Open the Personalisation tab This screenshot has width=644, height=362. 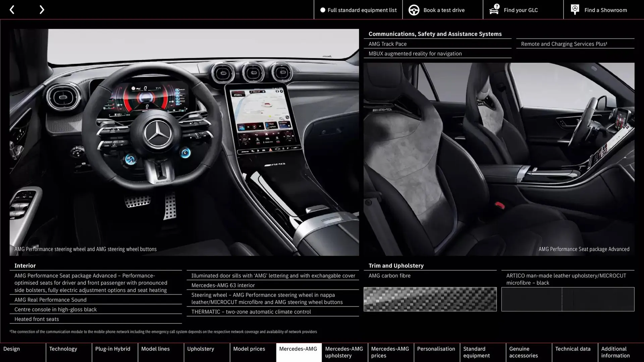437,352
